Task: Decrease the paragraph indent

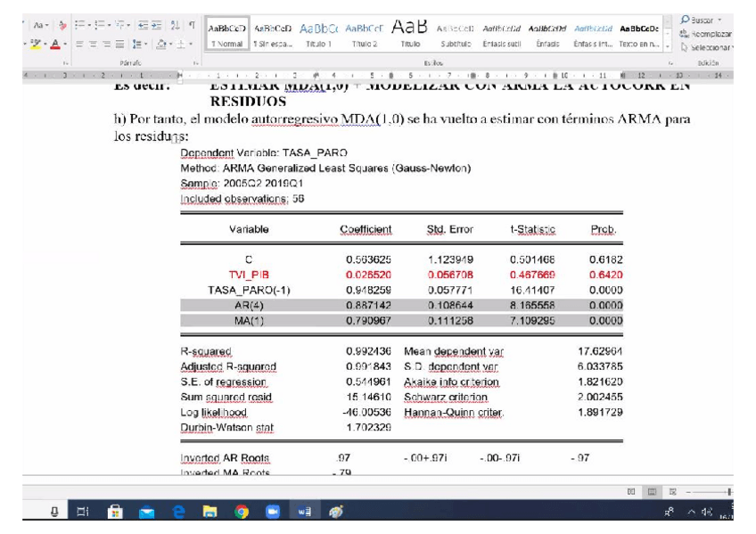Action: click(144, 25)
